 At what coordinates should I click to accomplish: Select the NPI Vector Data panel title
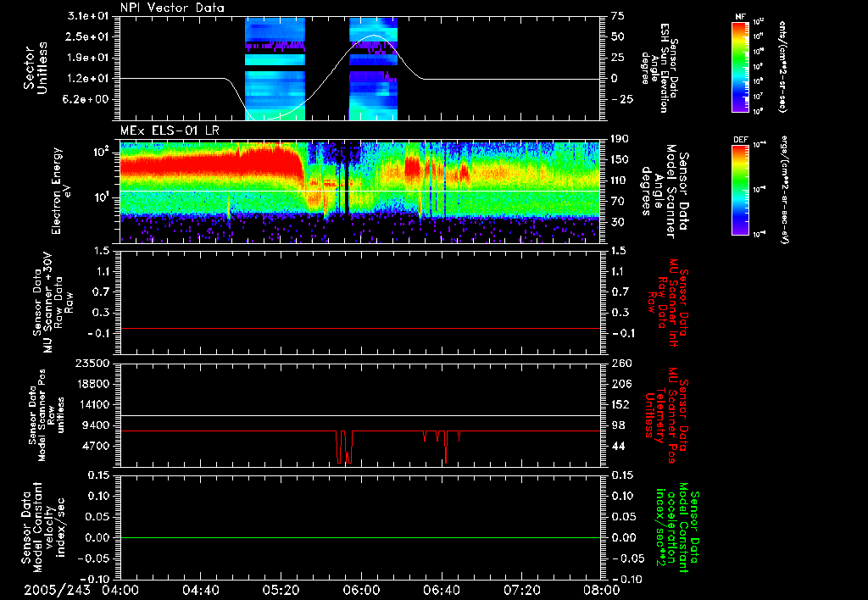pos(173,8)
